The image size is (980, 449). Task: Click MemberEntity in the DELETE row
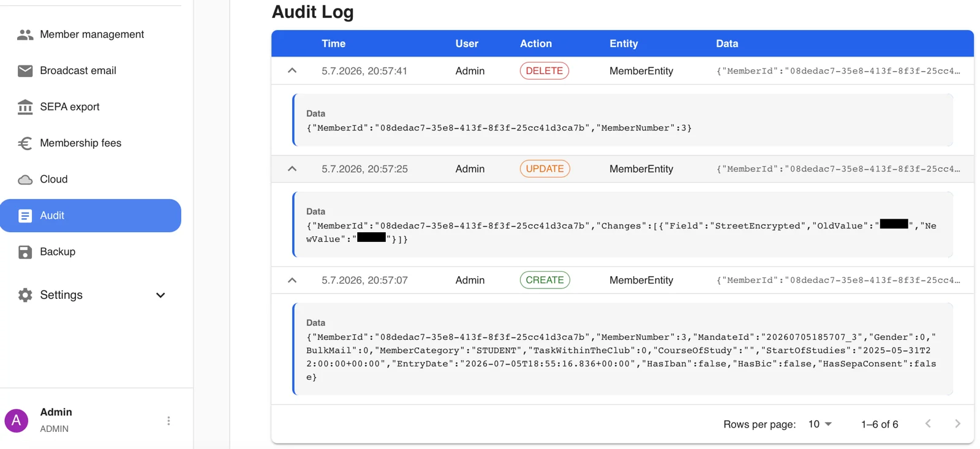click(641, 71)
